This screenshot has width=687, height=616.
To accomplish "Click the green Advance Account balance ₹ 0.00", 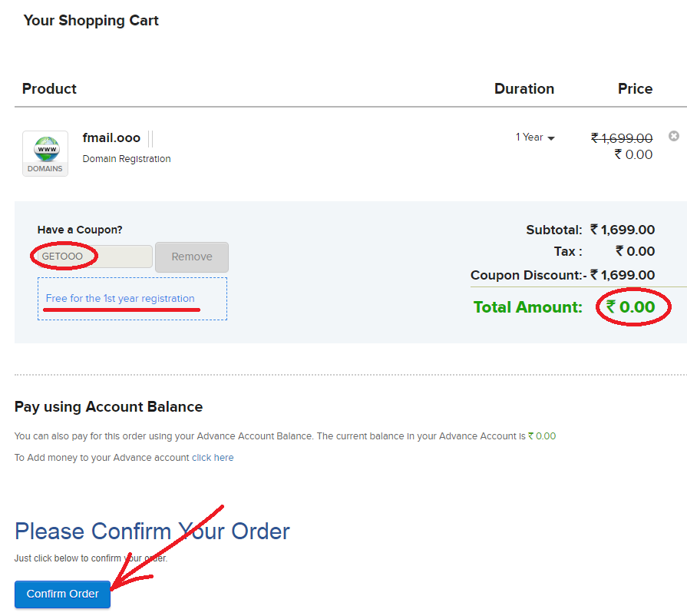I will 542,436.
